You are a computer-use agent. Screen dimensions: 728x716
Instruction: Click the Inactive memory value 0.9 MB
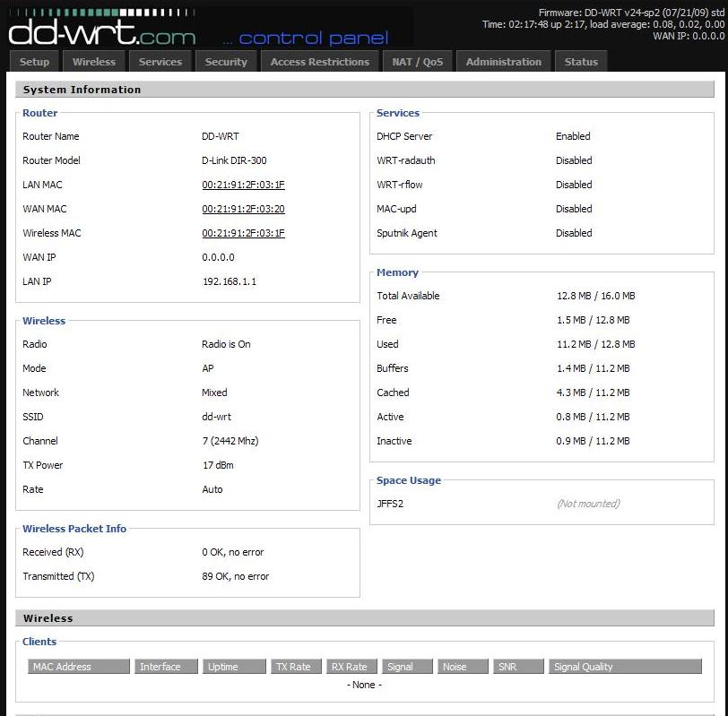tap(593, 441)
